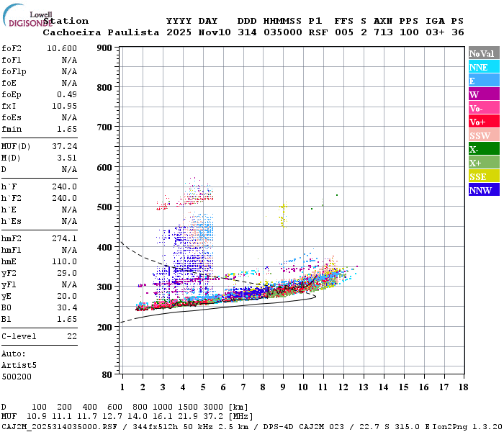Select the SSW salmon legend swatch
The image size is (504, 432).
pos(484,135)
